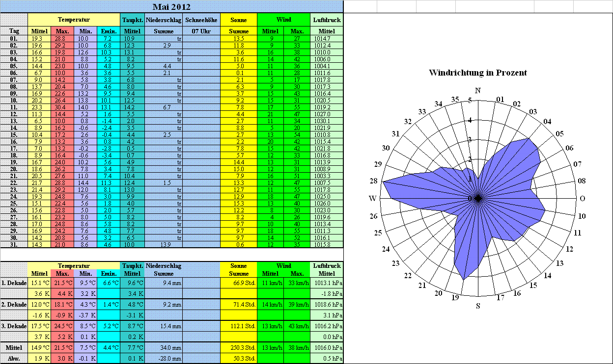Select direction label '10' on wind chart
613x364 pixels.
[582, 216]
